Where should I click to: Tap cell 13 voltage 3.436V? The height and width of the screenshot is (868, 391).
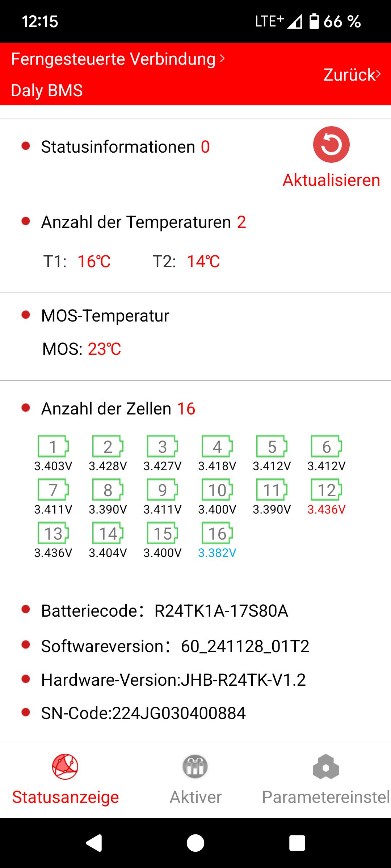coord(53,553)
